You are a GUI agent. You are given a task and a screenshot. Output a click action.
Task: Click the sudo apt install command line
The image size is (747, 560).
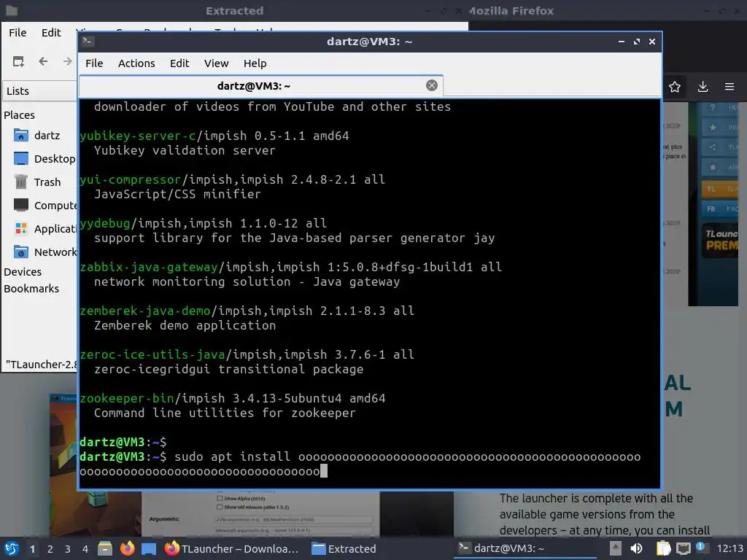[360, 464]
